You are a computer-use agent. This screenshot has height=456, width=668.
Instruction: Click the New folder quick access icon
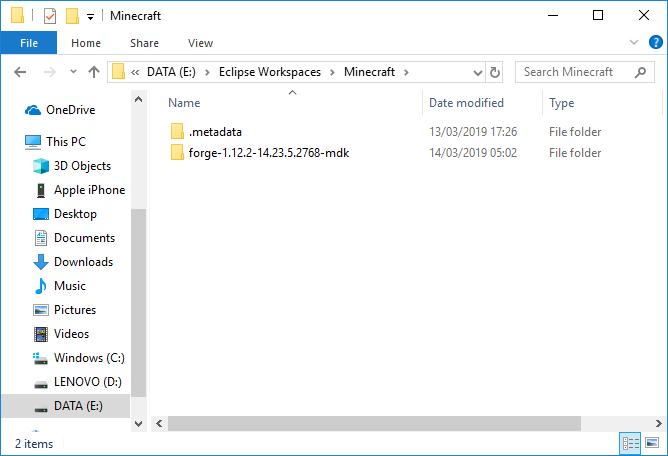72,16
